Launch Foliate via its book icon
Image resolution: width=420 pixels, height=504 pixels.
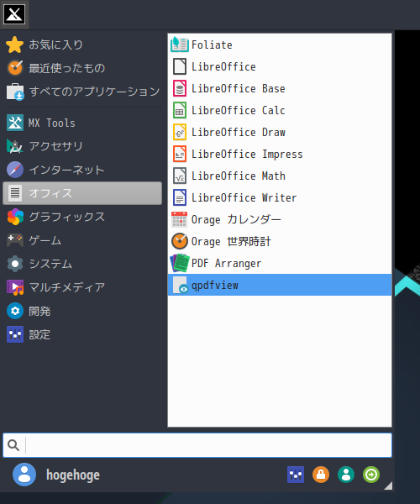179,45
